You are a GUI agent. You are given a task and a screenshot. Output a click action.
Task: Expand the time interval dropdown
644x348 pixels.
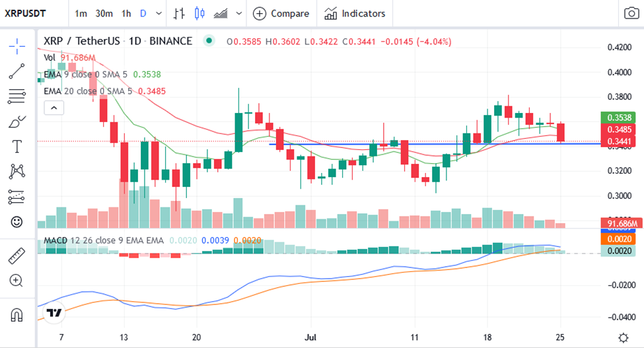pyautogui.click(x=159, y=14)
